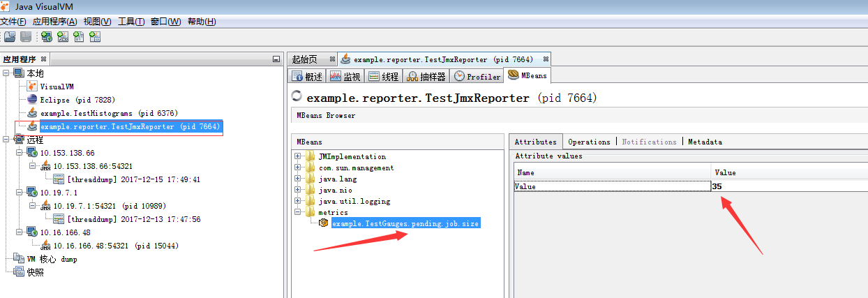Click the Eclipse globe icon in tree

pyautogui.click(x=32, y=100)
